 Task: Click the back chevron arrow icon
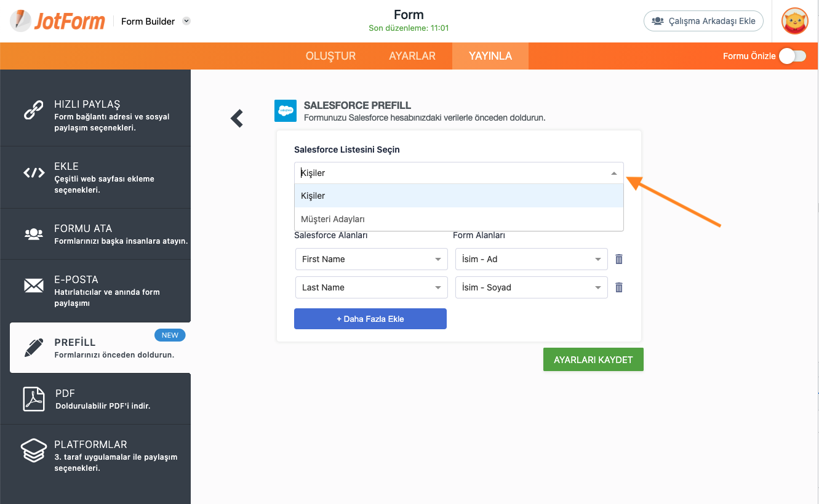pos(237,119)
